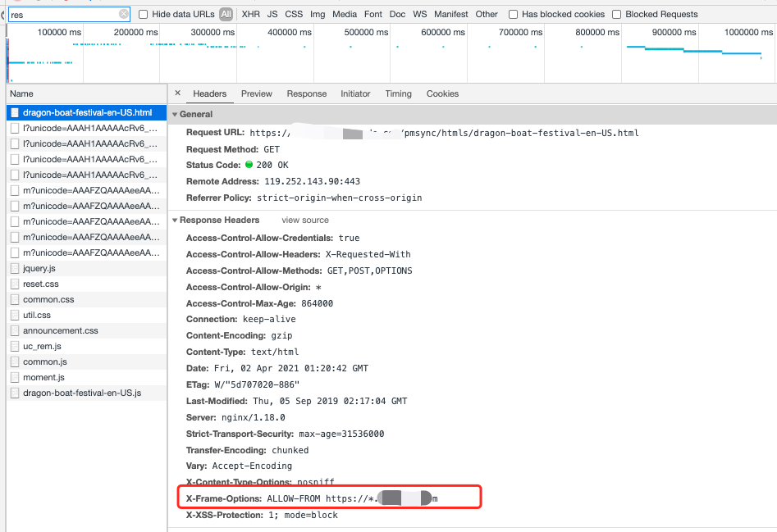Screen dimensions: 777x532
Task: Collapse the General section
Action: [175, 114]
